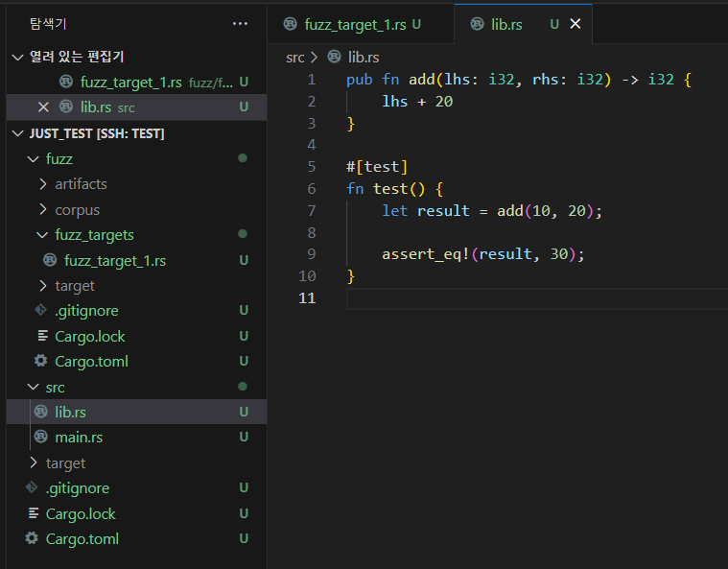Click the lines icon of root Cargo.lock
The height and width of the screenshot is (569, 728).
pyautogui.click(x=34, y=514)
